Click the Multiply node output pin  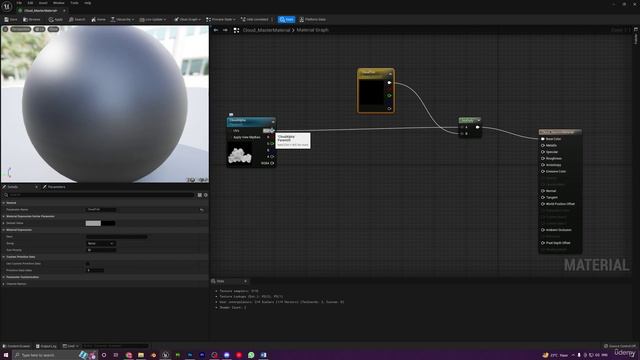[478, 127]
